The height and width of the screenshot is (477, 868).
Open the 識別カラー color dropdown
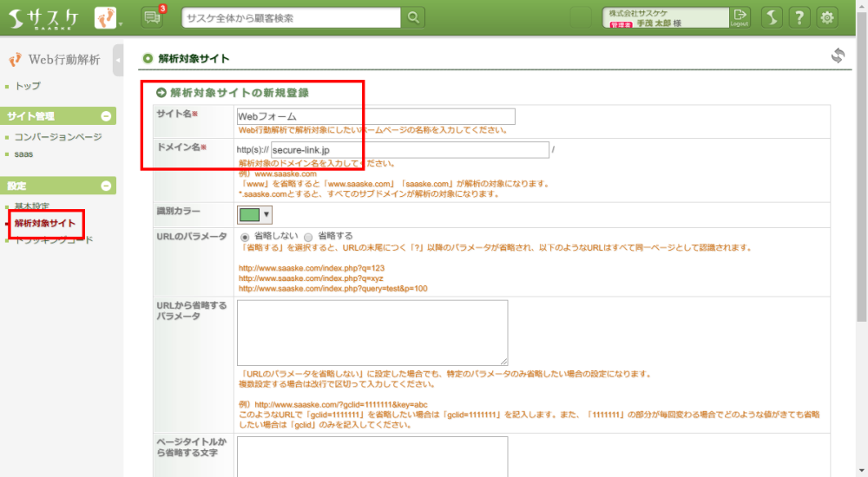click(x=254, y=214)
